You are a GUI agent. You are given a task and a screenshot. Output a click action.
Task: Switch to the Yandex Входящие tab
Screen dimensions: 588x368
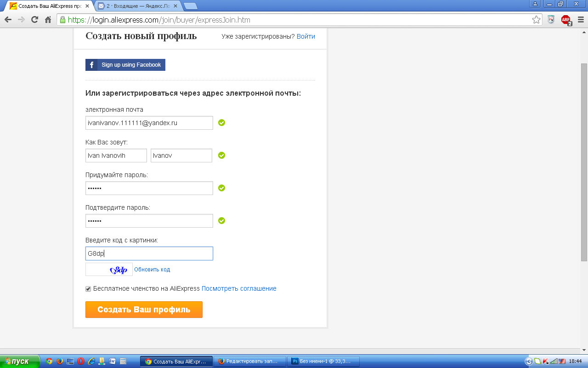click(x=138, y=6)
